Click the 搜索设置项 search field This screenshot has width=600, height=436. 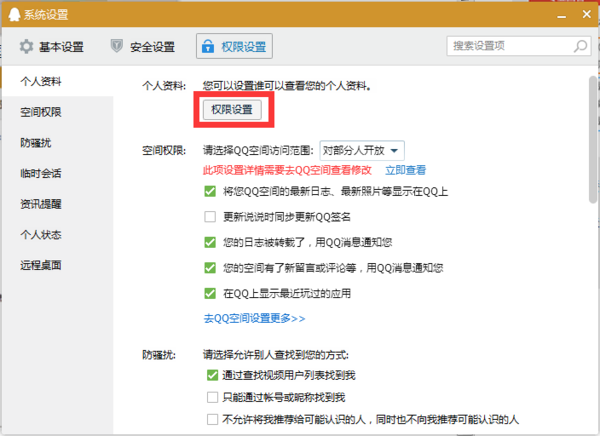519,46
